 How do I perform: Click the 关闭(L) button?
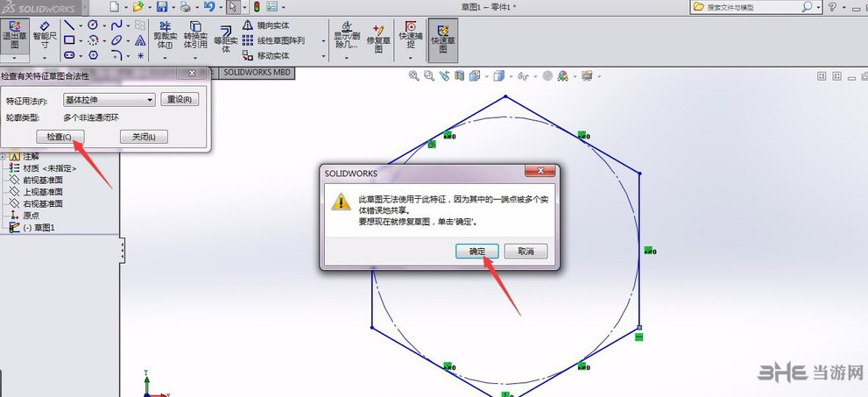click(144, 137)
